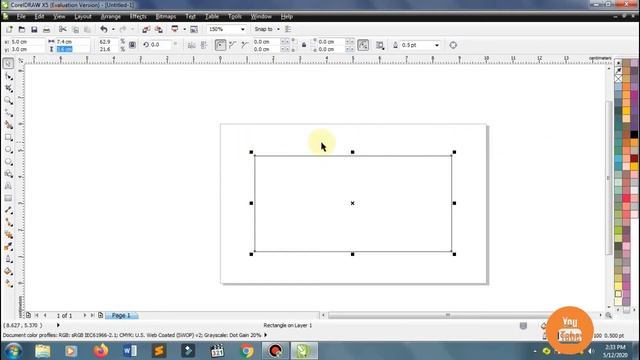Open Firefox from the taskbar
The image size is (640, 360).
point(100,351)
